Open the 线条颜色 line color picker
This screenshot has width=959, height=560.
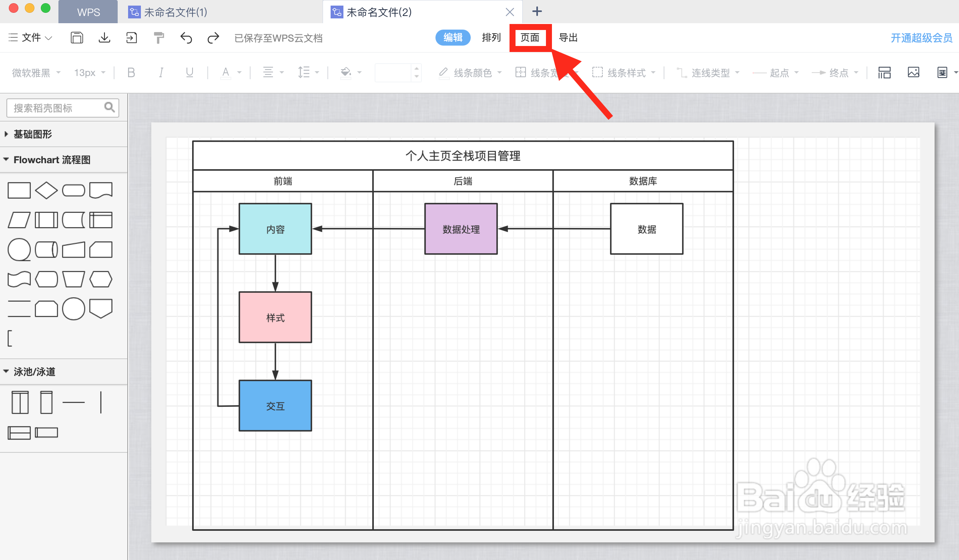click(x=470, y=72)
